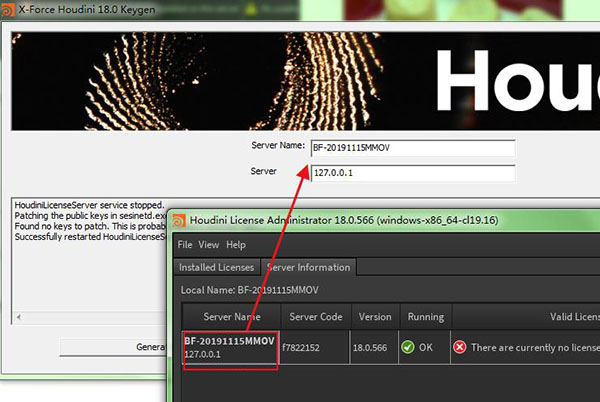Click the Houdini banner image in the keygen
The width and height of the screenshot is (600, 402).
pyautogui.click(x=306, y=81)
